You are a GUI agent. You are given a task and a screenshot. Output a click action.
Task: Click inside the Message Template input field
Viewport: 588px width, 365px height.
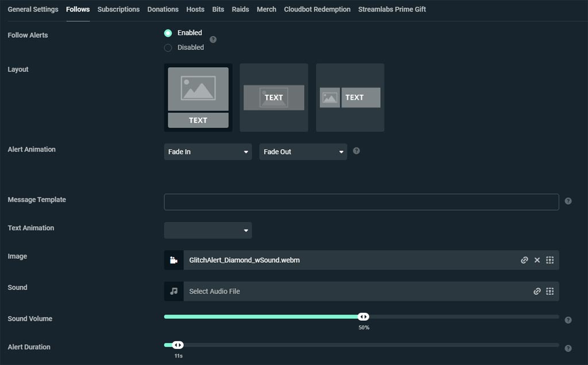pos(362,202)
